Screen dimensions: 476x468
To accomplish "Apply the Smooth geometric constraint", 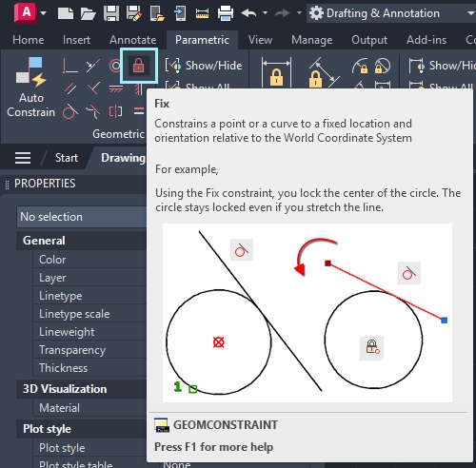I will (93, 111).
